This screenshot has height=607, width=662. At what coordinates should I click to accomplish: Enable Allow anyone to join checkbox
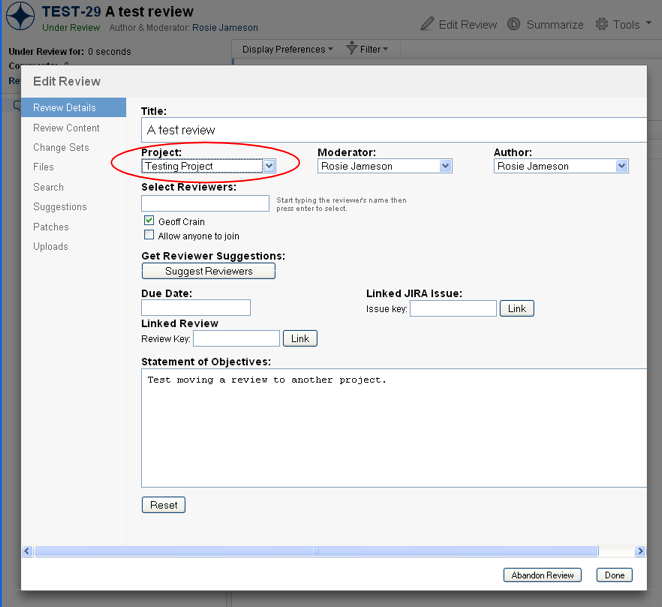point(149,235)
